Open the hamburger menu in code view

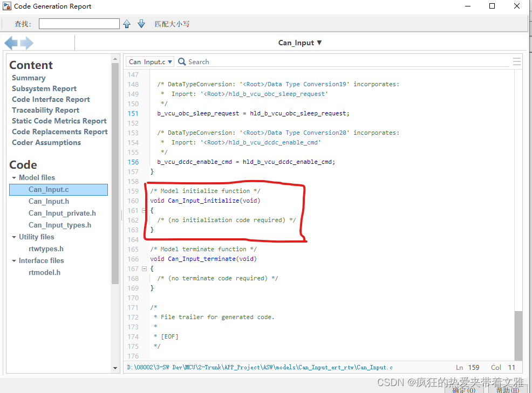click(x=517, y=61)
